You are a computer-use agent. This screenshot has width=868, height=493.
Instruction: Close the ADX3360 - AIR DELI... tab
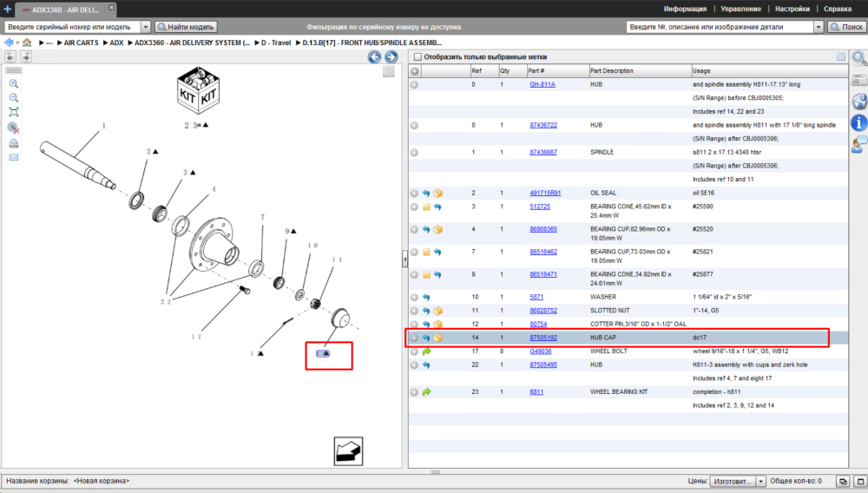coord(111,7)
